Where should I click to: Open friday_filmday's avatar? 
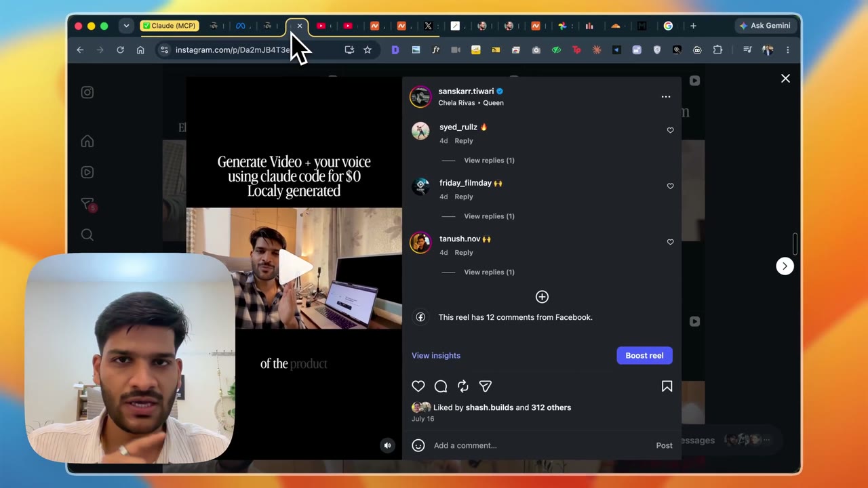point(420,186)
